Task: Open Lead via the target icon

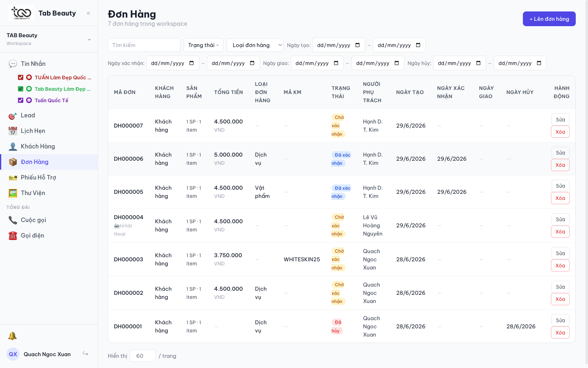Action: click(13, 116)
